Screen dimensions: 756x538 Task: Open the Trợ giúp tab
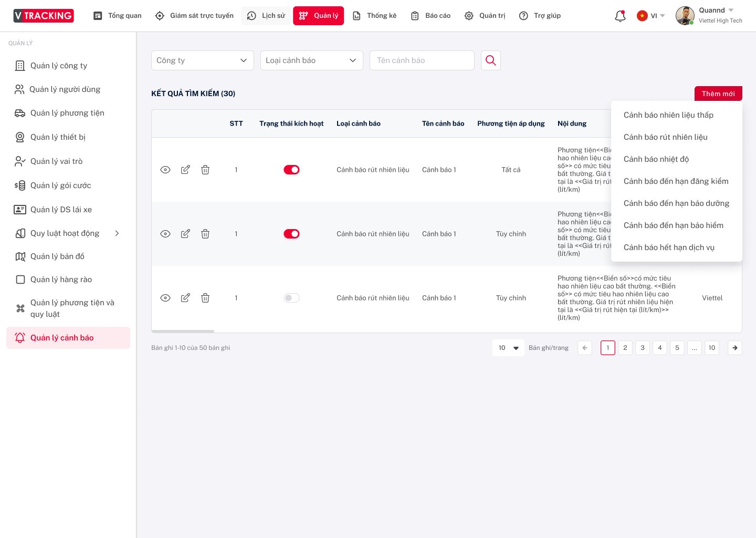pyautogui.click(x=540, y=16)
